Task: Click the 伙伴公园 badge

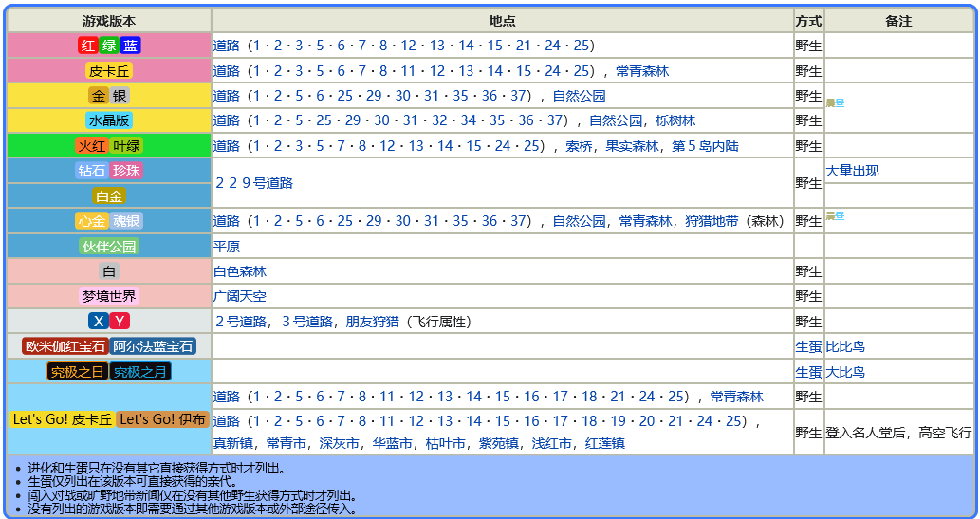Action: click(x=109, y=247)
